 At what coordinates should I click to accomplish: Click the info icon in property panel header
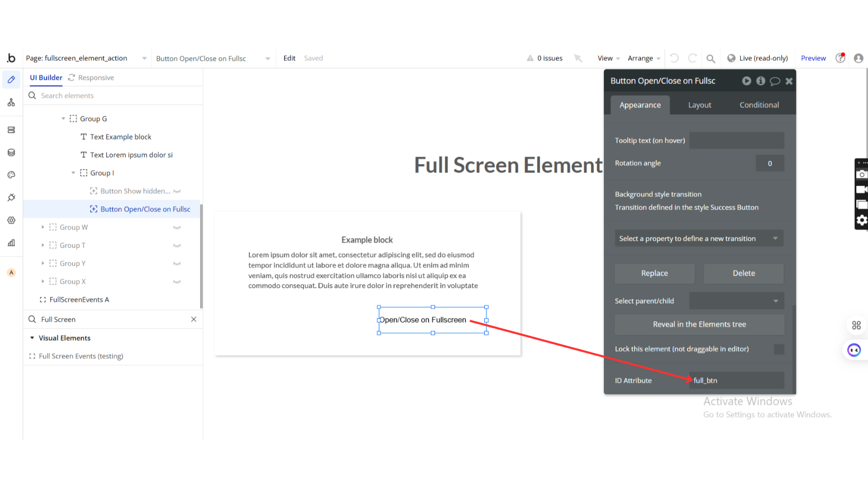click(761, 81)
